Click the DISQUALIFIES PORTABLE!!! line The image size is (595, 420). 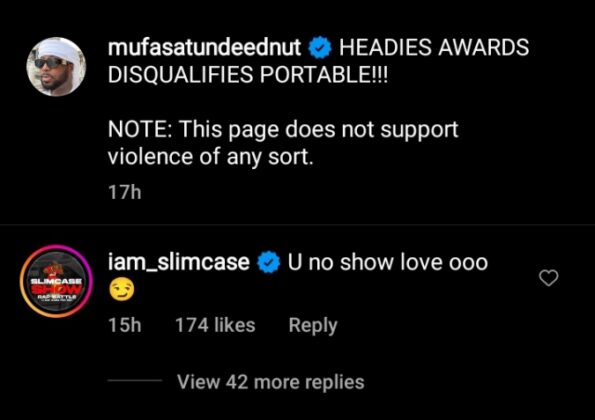(248, 74)
